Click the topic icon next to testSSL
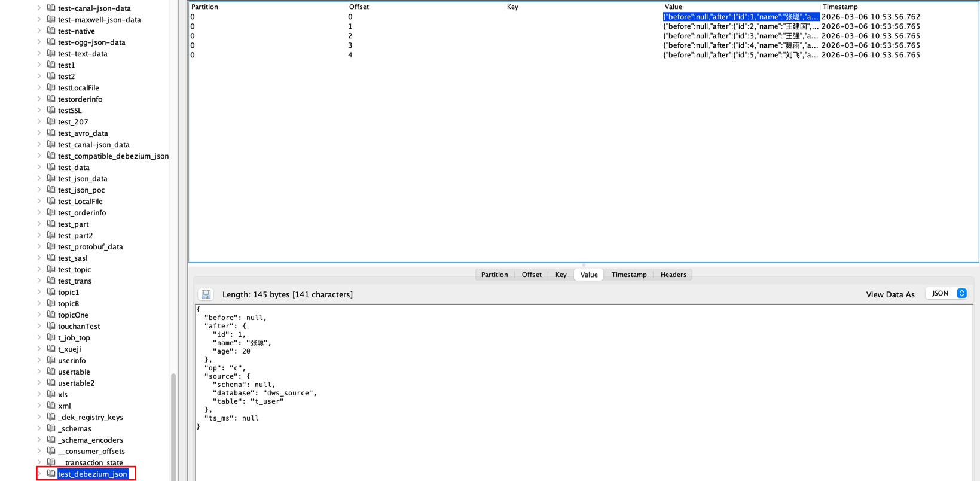 click(x=51, y=110)
